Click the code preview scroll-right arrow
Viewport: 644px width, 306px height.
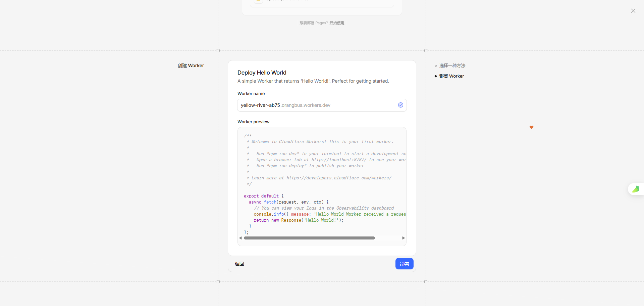403,238
